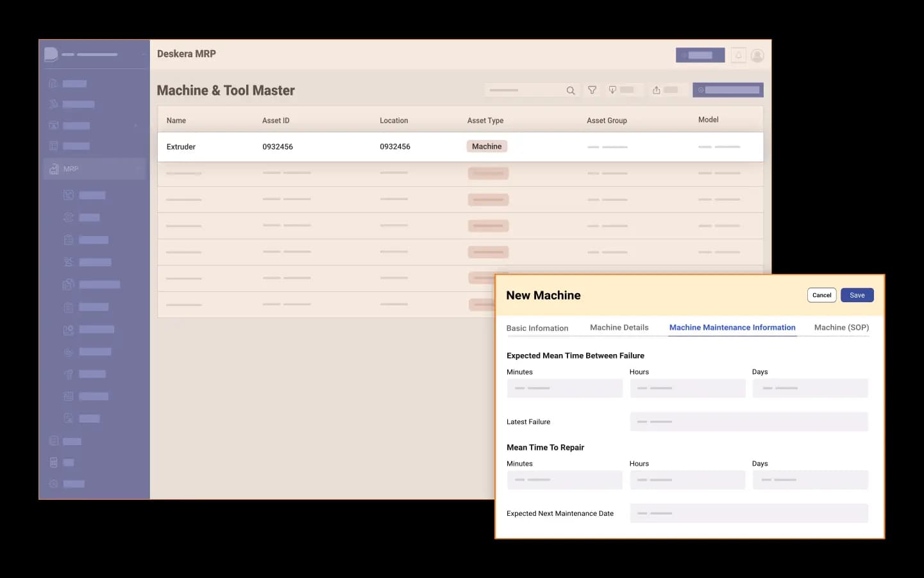Focus Expected Next Maintenance Date field
924x578 pixels.
[x=748, y=513]
